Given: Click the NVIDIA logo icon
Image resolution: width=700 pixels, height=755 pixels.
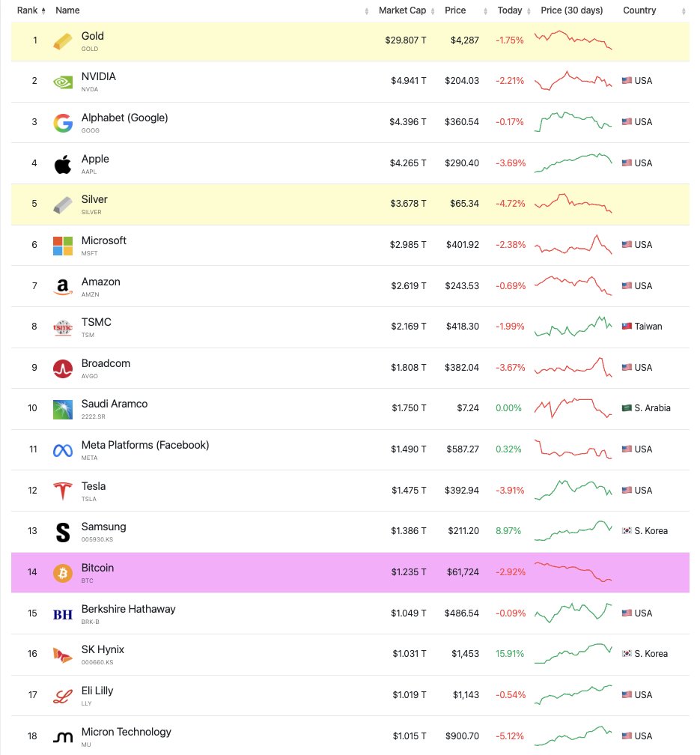Looking at the screenshot, I should click(63, 82).
